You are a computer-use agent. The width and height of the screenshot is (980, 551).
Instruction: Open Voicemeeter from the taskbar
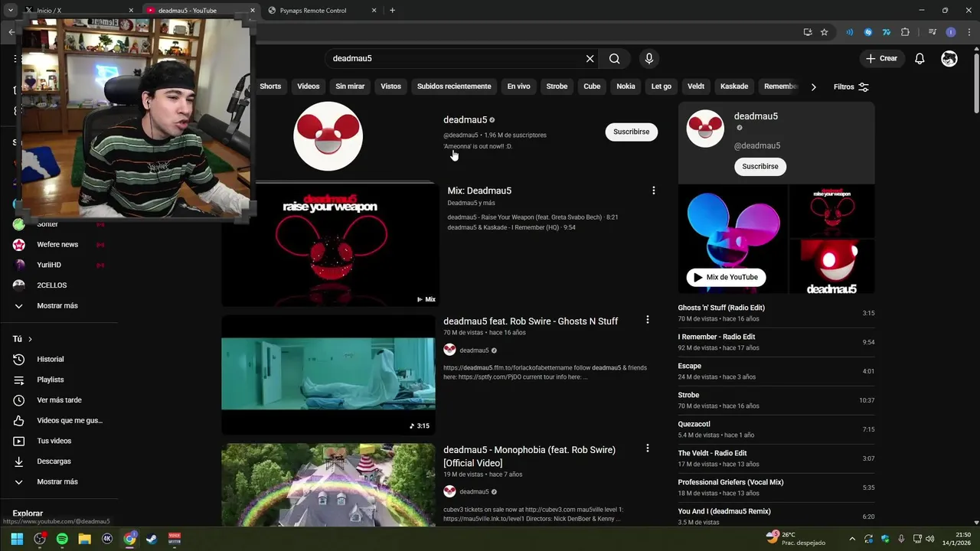click(175, 539)
